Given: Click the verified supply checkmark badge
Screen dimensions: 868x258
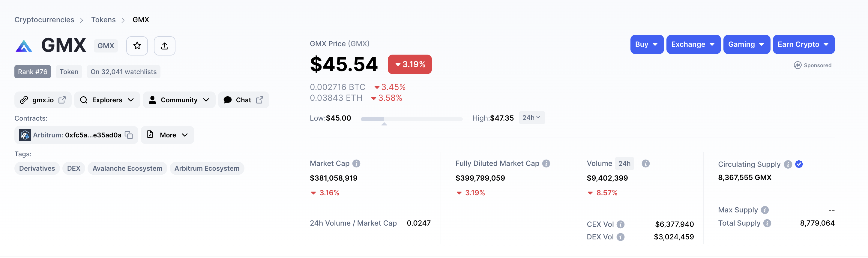Looking at the screenshot, I should (799, 164).
